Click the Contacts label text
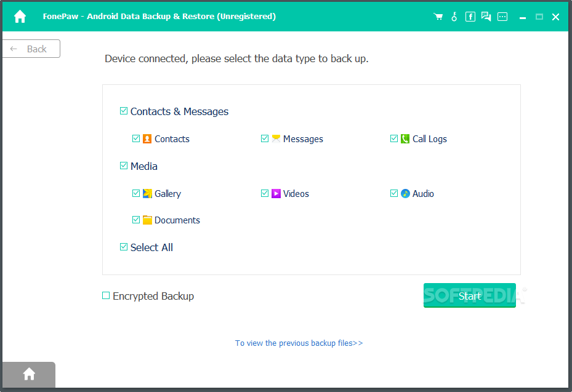Screen dimensions: 572x392 pyautogui.click(x=172, y=139)
